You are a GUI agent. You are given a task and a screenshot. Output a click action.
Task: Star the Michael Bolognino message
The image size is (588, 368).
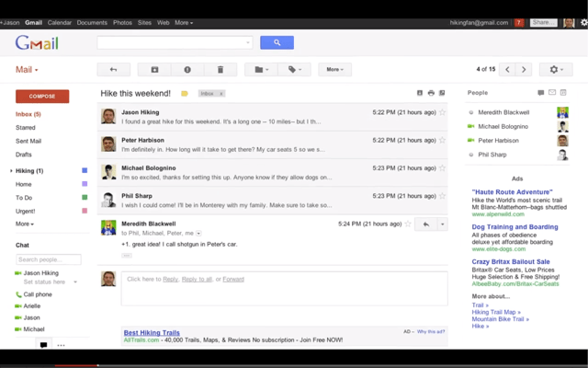click(x=443, y=167)
